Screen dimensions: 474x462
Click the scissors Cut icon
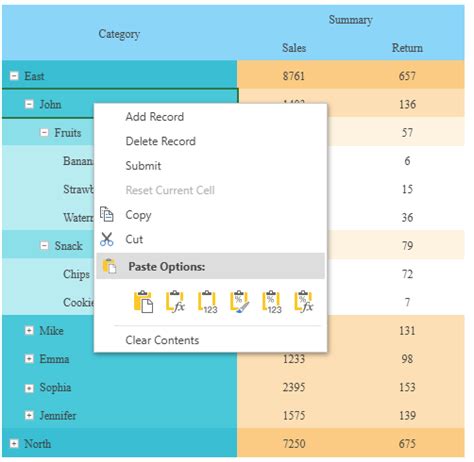107,239
